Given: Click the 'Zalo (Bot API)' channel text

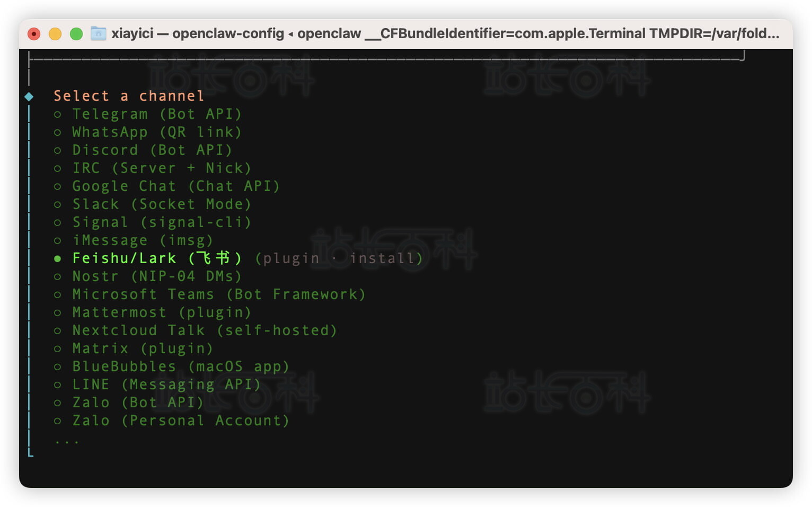Looking at the screenshot, I should [138, 403].
